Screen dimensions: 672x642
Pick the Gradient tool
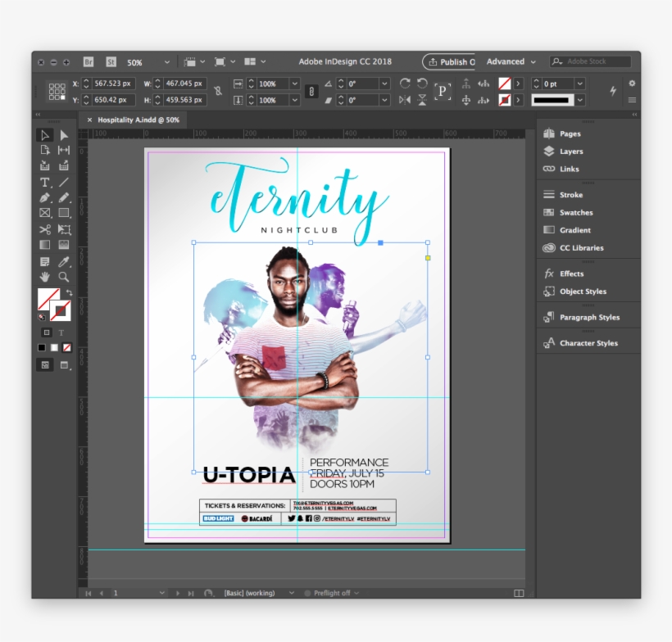(45, 246)
